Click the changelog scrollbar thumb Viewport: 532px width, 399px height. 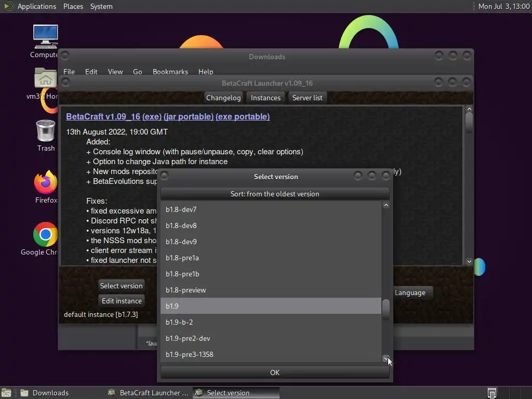coord(469,123)
